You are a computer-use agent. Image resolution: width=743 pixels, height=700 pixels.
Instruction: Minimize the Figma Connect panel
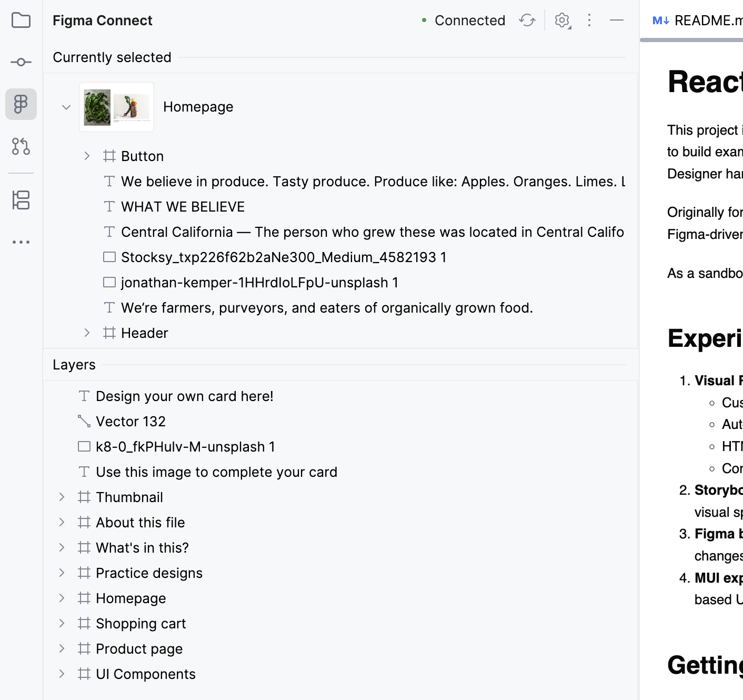pos(617,21)
